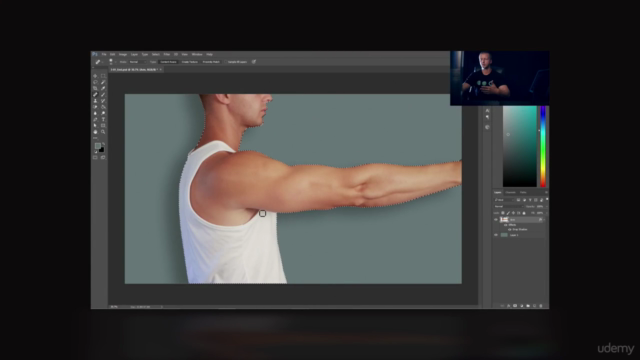
Task: Click the Create new group folder icon
Action: coord(528,306)
